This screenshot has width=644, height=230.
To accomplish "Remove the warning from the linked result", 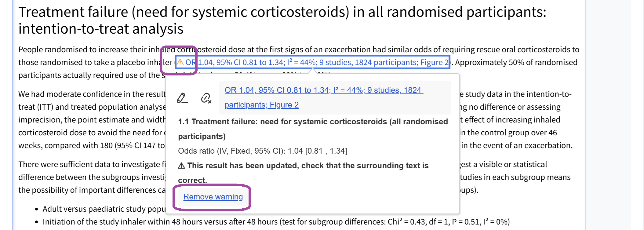I will click(x=213, y=197).
